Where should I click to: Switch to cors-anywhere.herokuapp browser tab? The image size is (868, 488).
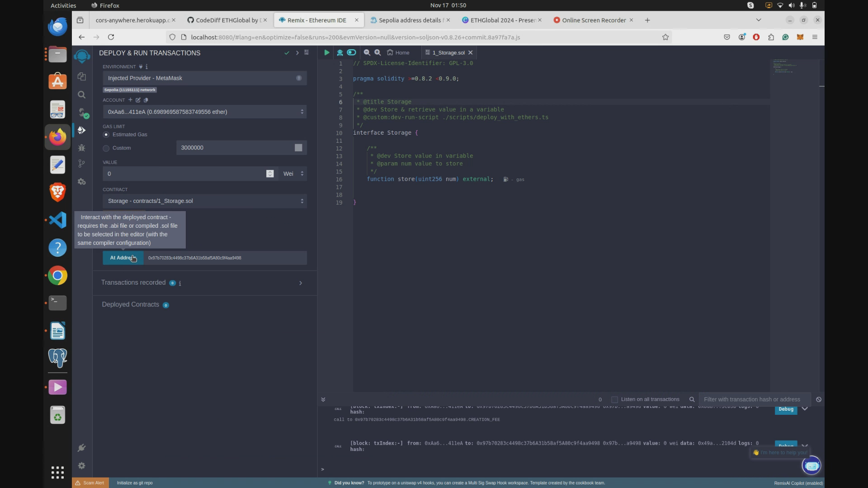point(132,20)
